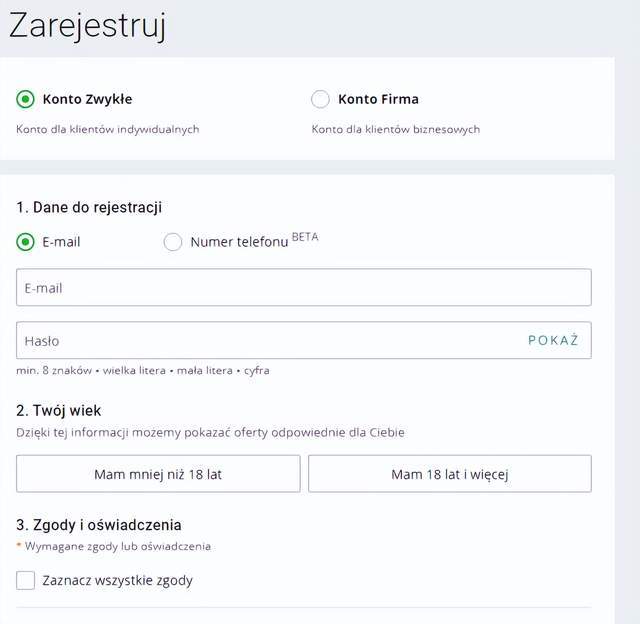
Task: Select the Konto Zwykłe radio button
Action: [25, 99]
